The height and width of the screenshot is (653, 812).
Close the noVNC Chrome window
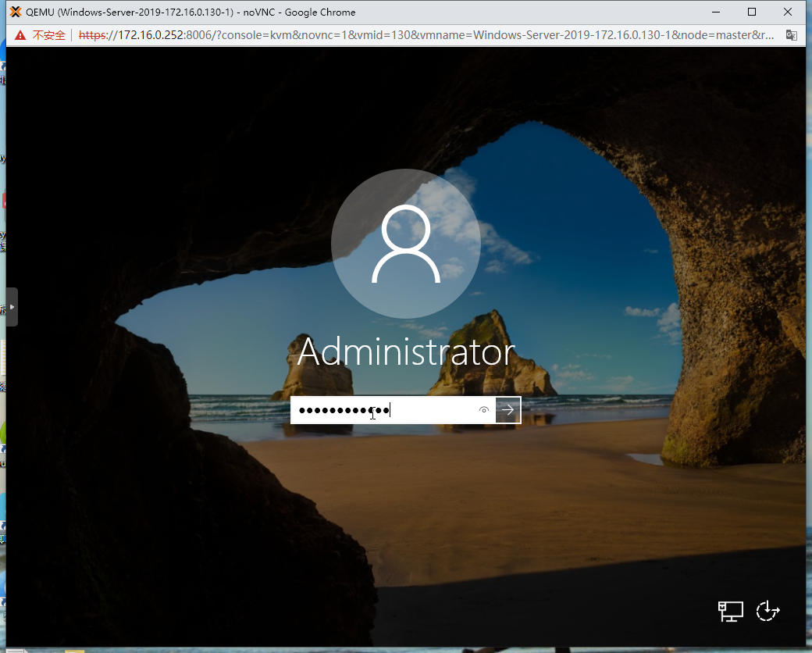(x=788, y=12)
